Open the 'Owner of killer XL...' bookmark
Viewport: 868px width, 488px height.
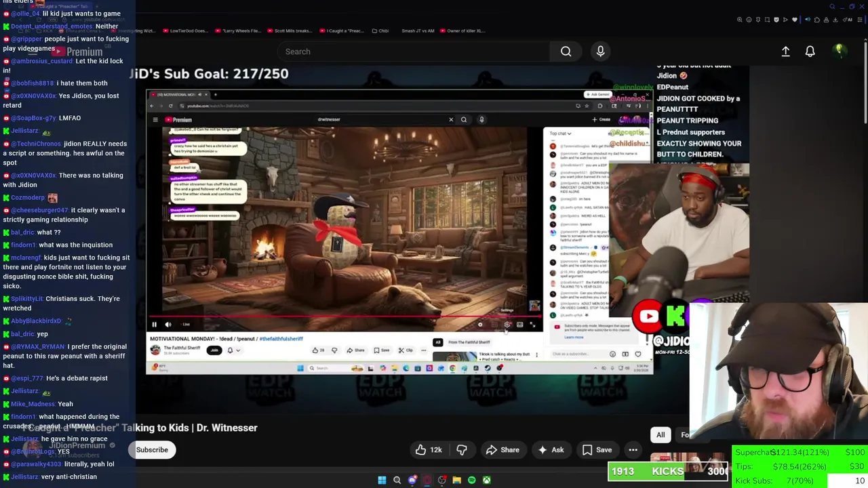(x=462, y=30)
